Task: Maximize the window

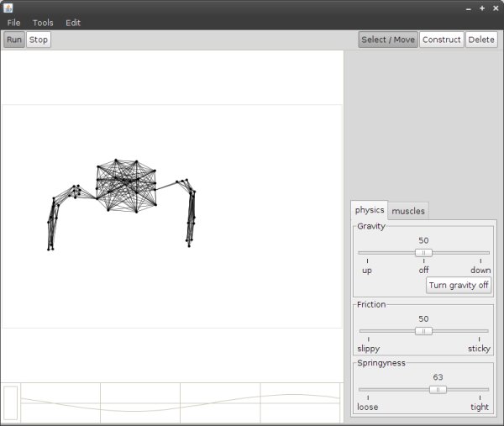Action: click(x=482, y=8)
